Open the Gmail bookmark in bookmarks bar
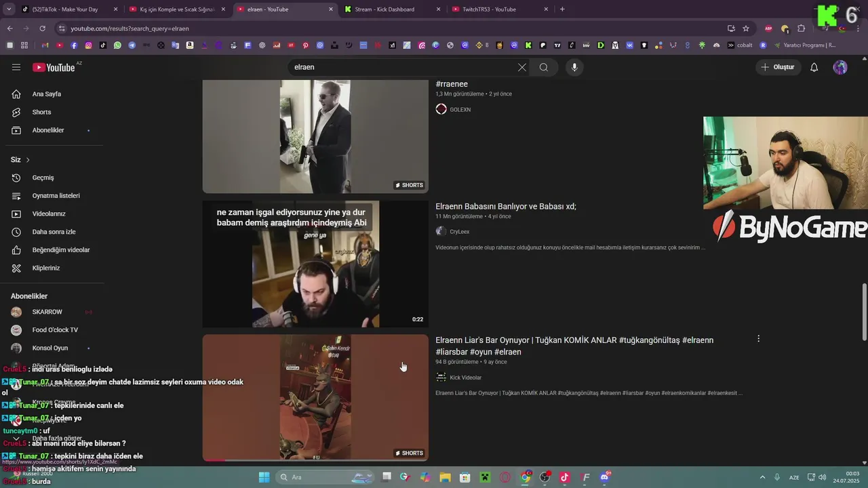This screenshot has width=868, height=488. [x=45, y=45]
